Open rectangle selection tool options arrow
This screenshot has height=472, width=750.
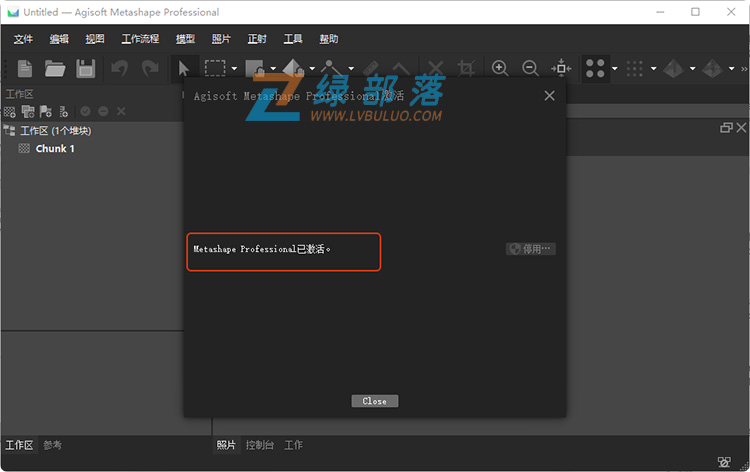(234, 68)
